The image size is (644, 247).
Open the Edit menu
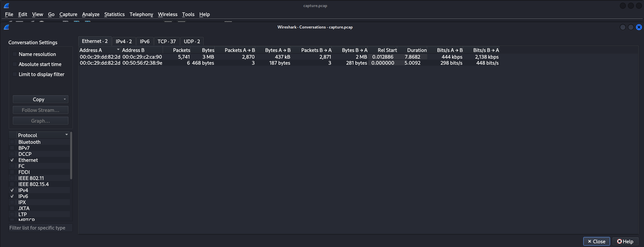(23, 14)
